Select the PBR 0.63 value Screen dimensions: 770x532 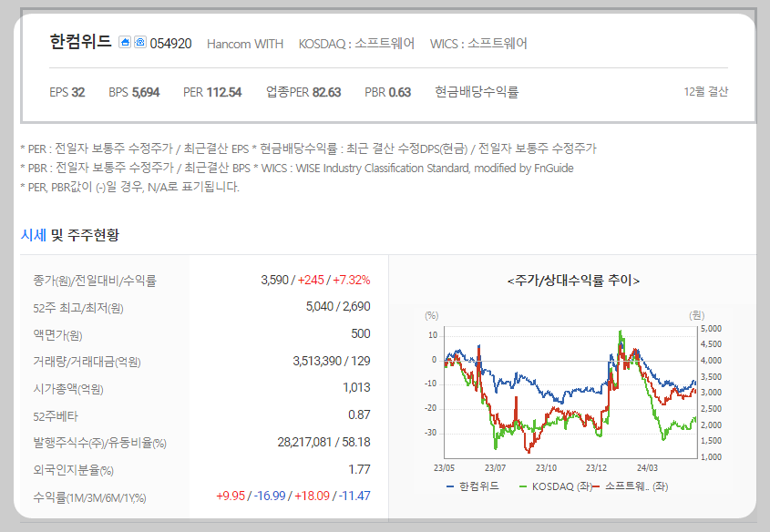388,92
